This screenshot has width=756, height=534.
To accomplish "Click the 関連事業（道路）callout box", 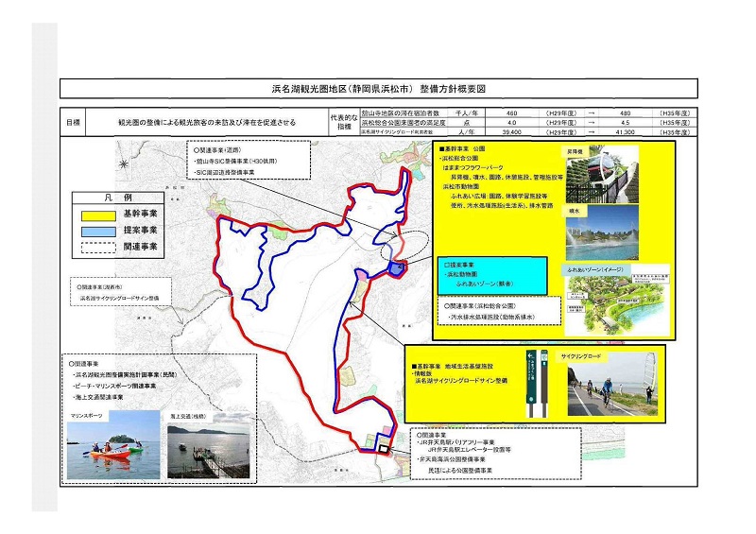I will click(x=248, y=162).
